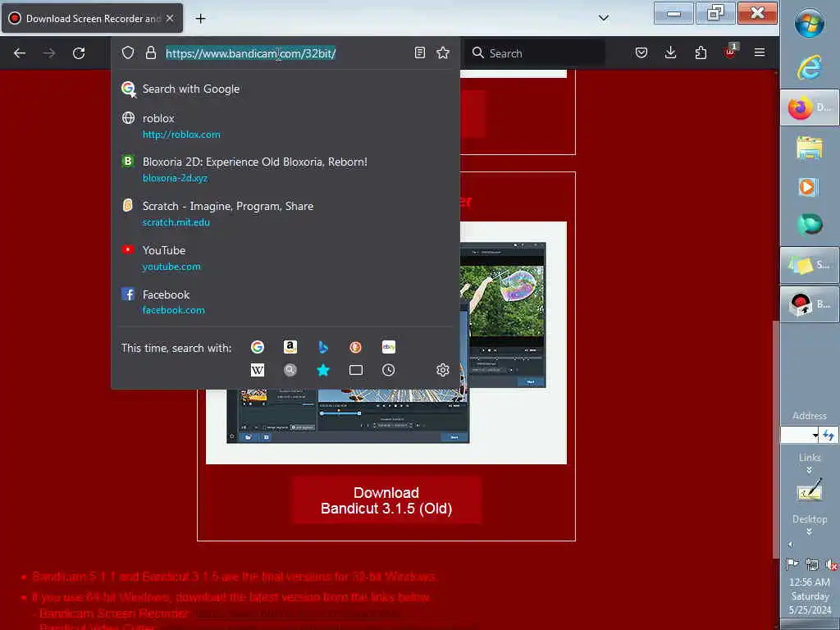Open the muted volume tray icon
Screen dimensions: 840x630
(x=831, y=564)
